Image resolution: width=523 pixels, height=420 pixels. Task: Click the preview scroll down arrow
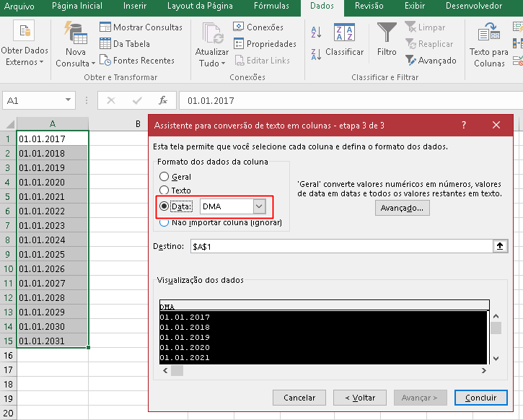[496, 359]
